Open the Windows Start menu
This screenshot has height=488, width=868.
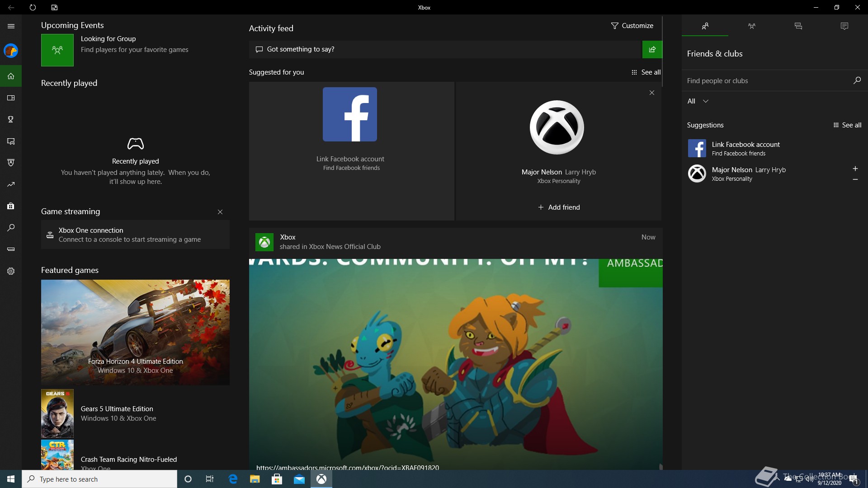pos(11,479)
